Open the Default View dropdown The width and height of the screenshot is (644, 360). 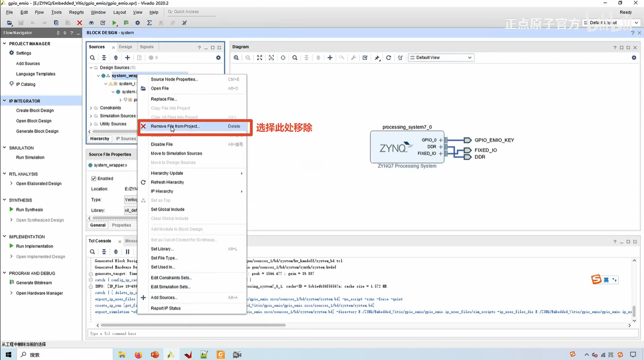[x=441, y=58]
